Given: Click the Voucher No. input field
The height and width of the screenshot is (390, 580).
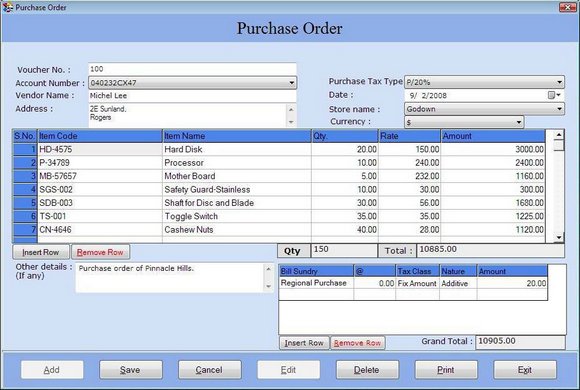Looking at the screenshot, I should point(192,69).
